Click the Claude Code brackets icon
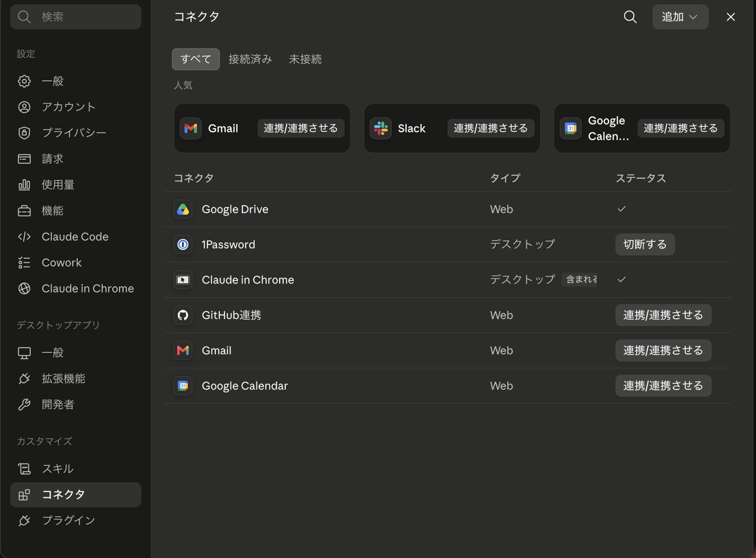The width and height of the screenshot is (756, 558). pyautogui.click(x=24, y=237)
